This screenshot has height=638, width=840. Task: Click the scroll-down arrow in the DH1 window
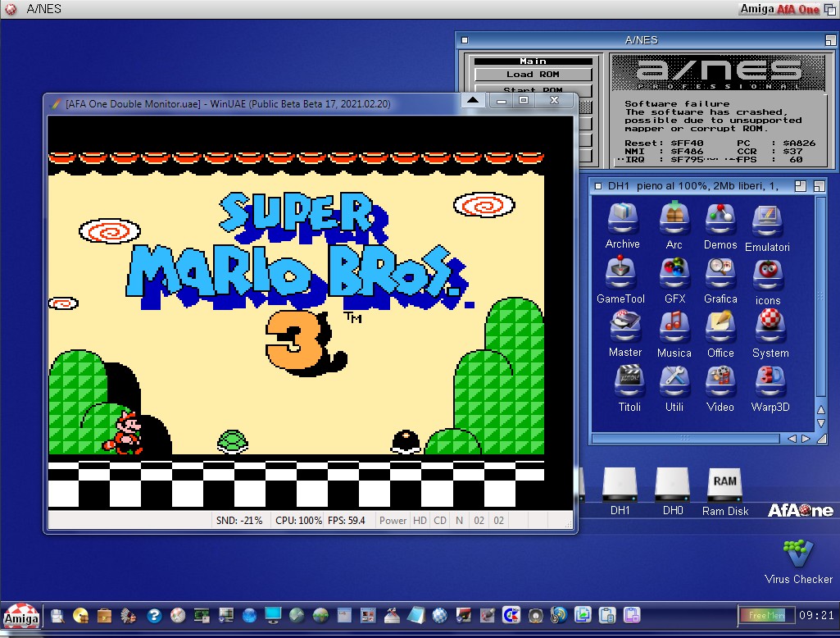(821, 424)
